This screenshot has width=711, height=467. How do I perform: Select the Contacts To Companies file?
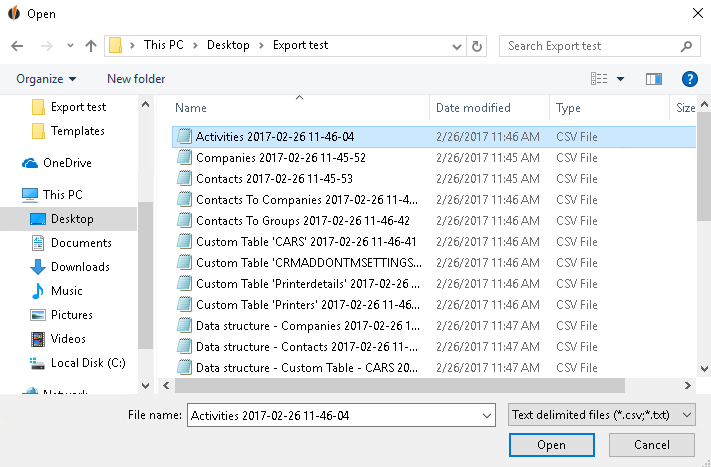point(434,200)
